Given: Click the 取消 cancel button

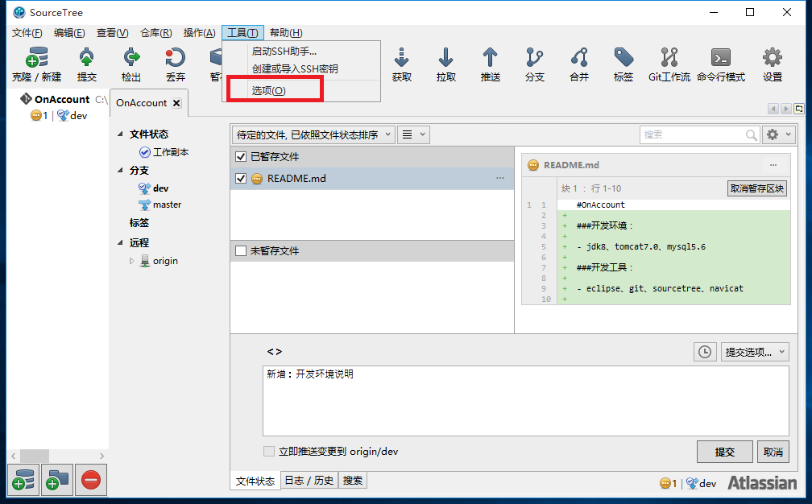Looking at the screenshot, I should click(x=773, y=452).
